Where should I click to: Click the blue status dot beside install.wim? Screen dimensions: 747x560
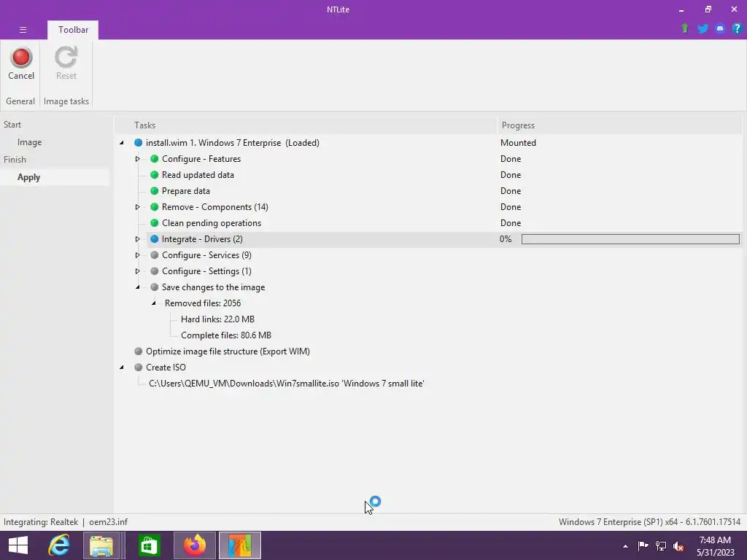138,143
